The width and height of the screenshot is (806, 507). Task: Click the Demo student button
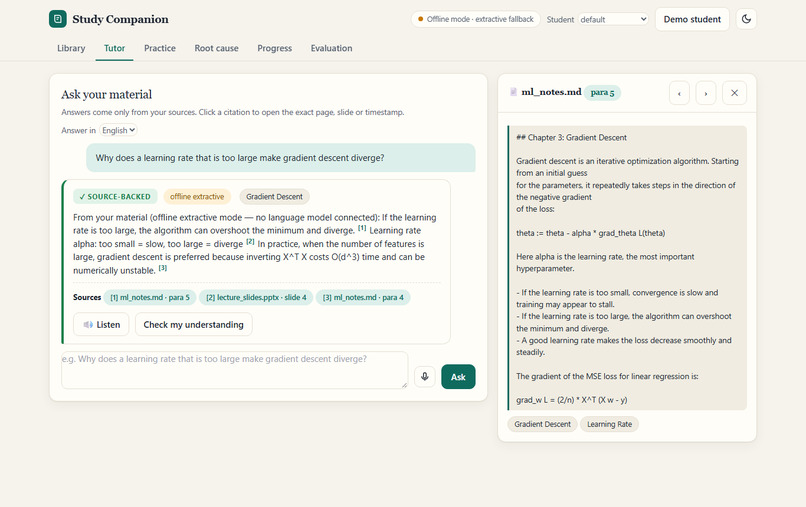point(692,19)
